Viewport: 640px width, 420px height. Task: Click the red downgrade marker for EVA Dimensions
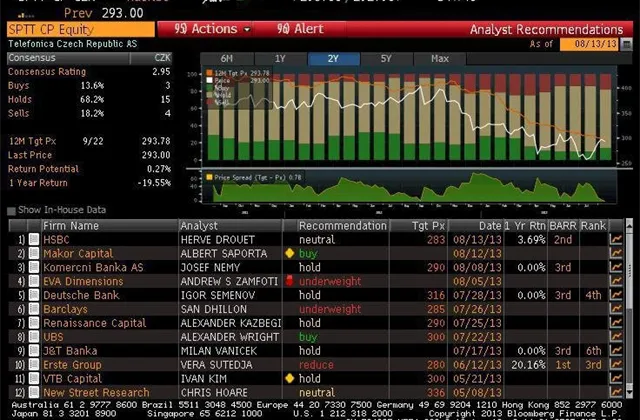point(289,281)
